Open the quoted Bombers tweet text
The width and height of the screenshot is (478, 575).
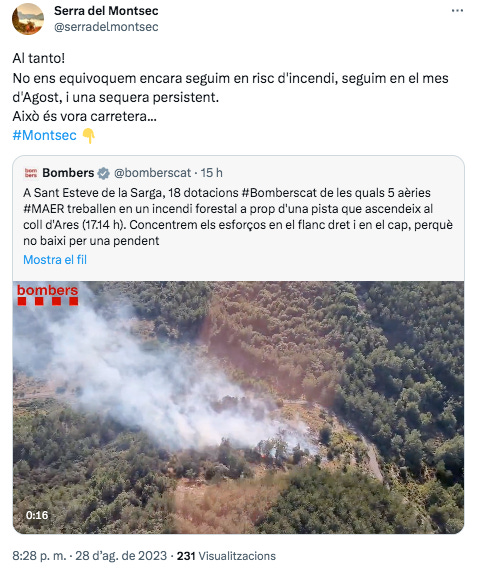coord(238,217)
